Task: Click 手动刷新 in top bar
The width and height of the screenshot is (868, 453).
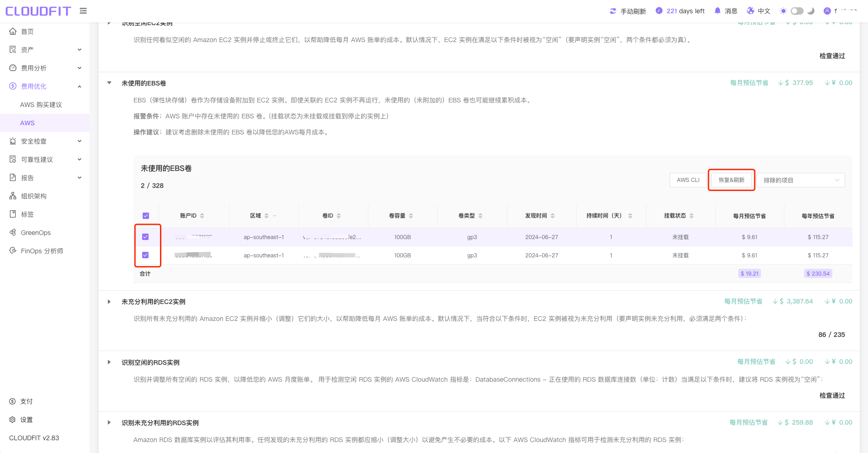Action: click(x=633, y=11)
